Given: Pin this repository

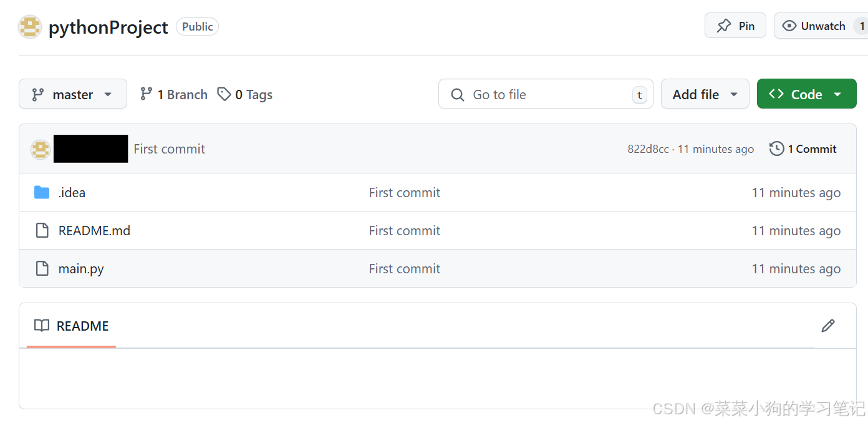Looking at the screenshot, I should 735,26.
